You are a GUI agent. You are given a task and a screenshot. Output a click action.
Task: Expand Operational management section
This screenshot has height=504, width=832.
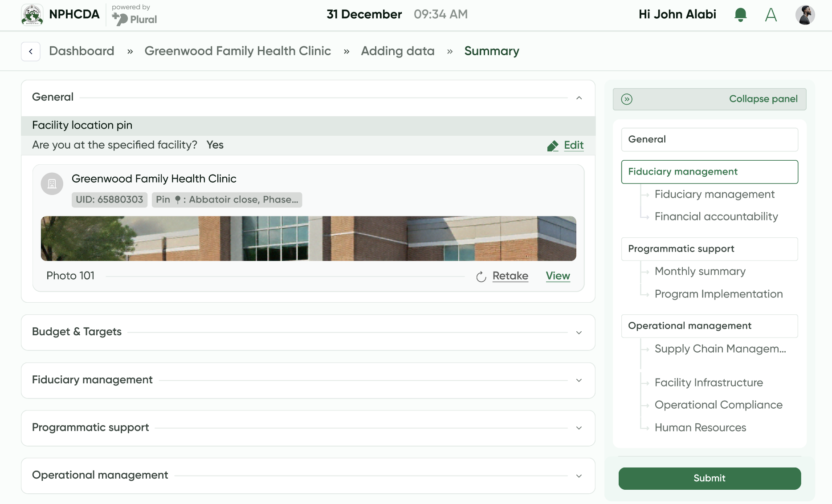[x=579, y=476]
